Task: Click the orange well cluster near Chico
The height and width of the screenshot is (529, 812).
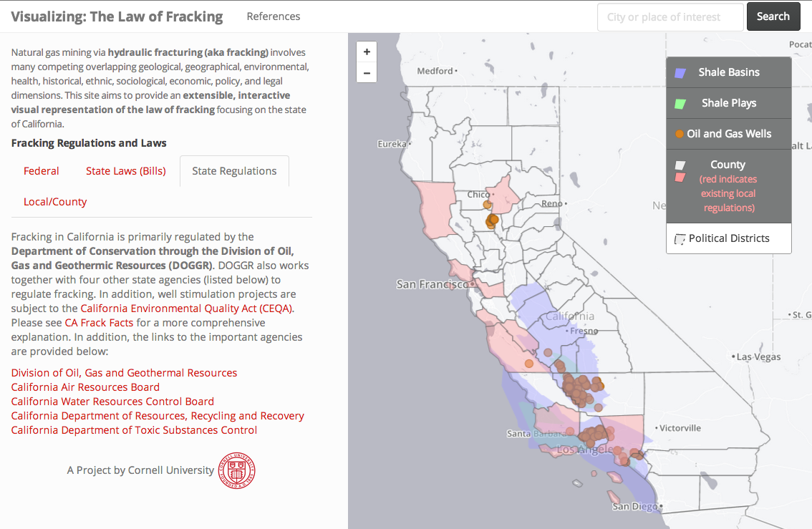Action: click(491, 221)
